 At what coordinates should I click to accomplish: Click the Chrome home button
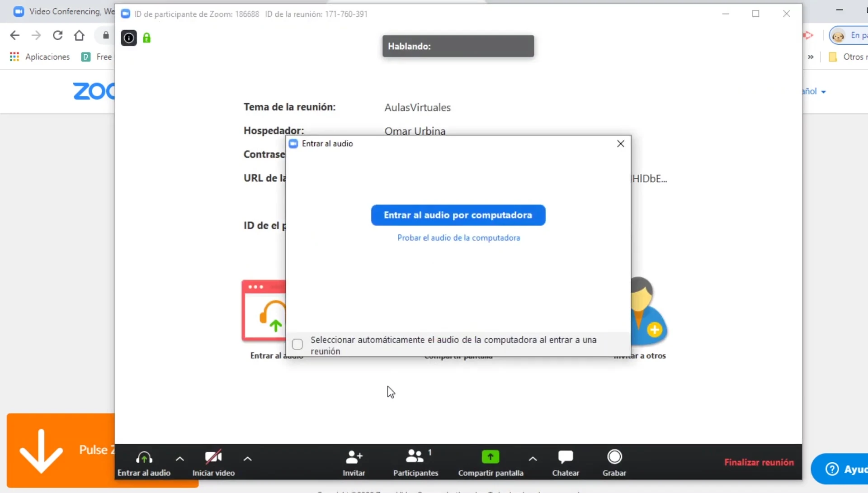tap(79, 35)
